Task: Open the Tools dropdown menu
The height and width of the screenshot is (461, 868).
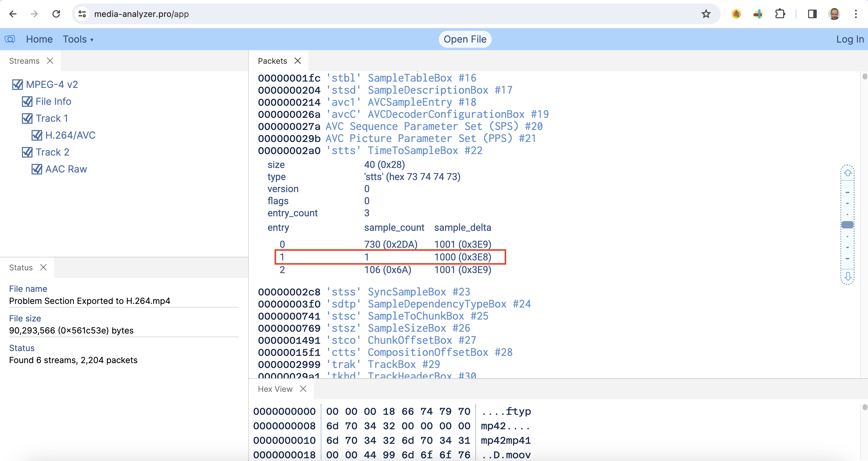Action: tap(78, 40)
